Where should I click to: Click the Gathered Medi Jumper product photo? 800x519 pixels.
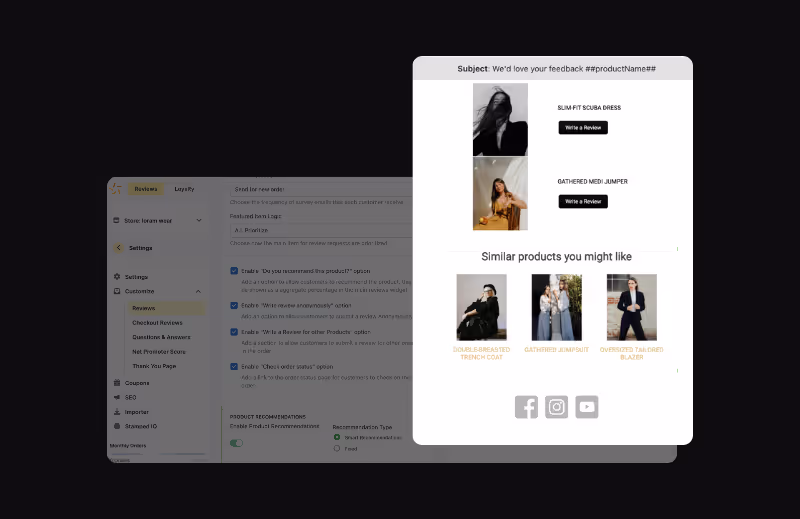[500, 193]
